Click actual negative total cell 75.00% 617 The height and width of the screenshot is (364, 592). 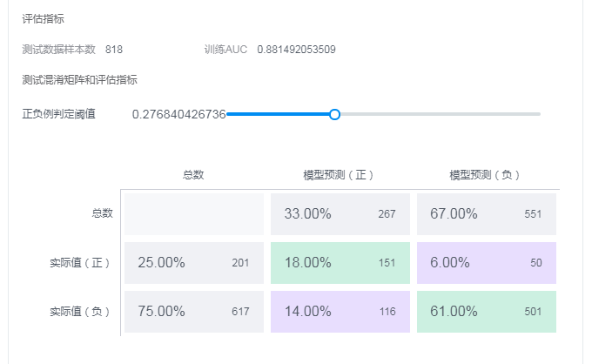pyautogui.click(x=194, y=312)
